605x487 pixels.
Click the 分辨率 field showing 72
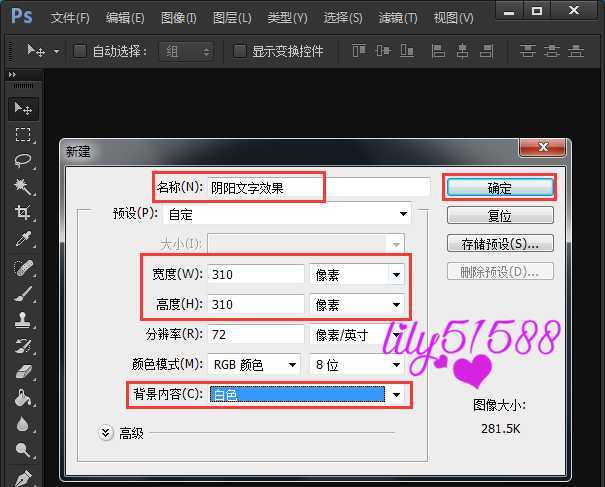pyautogui.click(x=256, y=335)
